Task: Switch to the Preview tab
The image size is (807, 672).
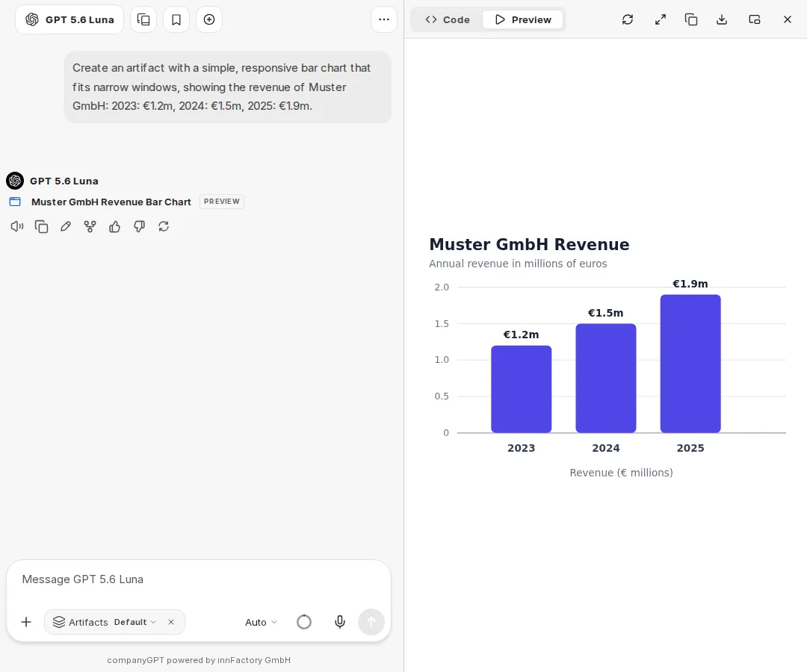Action: point(523,19)
